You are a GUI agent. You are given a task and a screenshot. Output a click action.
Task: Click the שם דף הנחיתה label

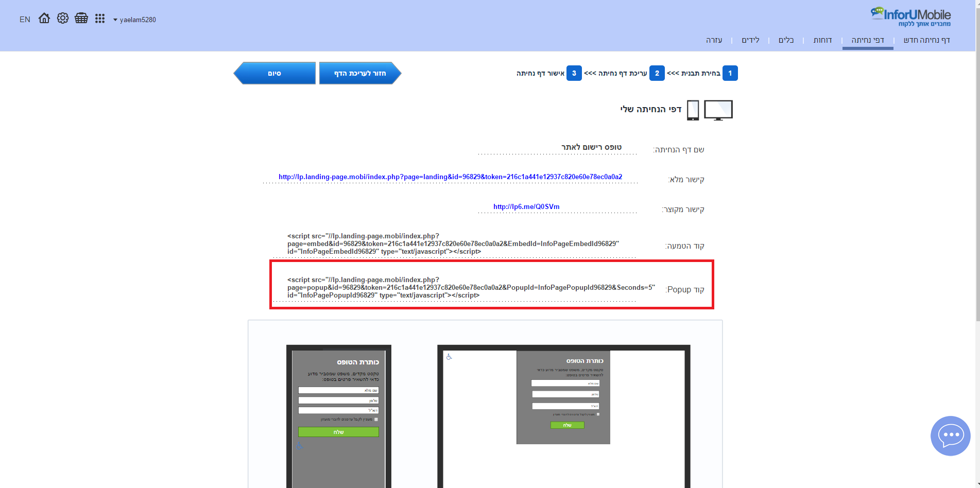[x=679, y=150]
